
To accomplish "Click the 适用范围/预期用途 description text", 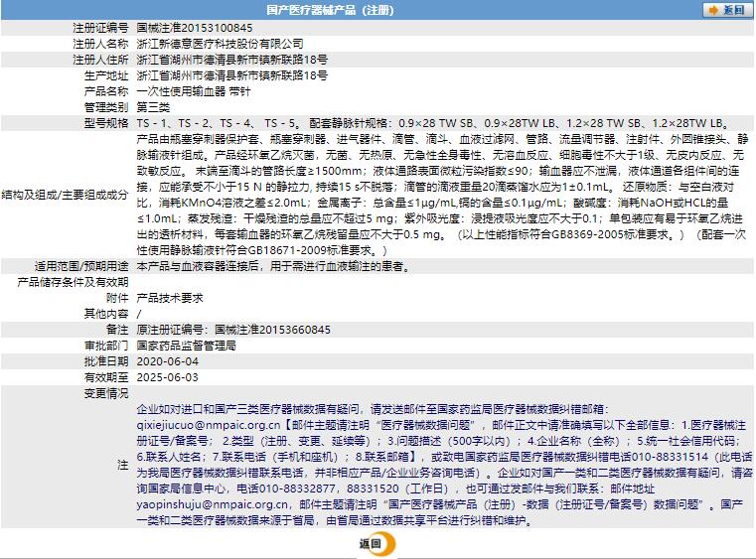I will [x=275, y=266].
